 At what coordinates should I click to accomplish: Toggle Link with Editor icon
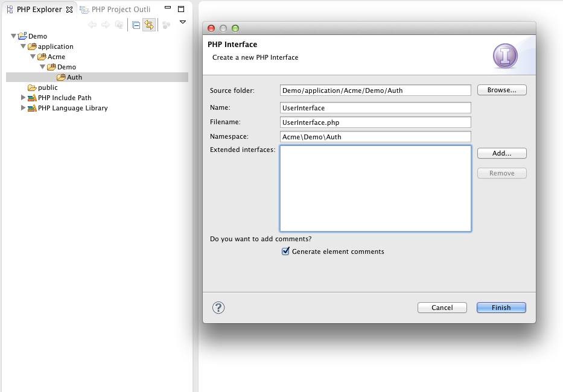pos(149,25)
